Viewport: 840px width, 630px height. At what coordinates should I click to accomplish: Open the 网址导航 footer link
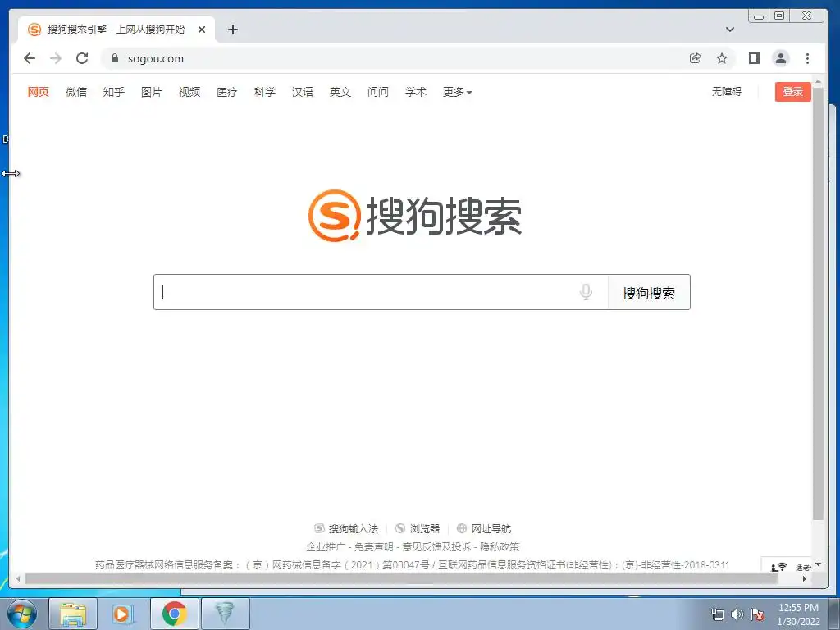tap(484, 529)
